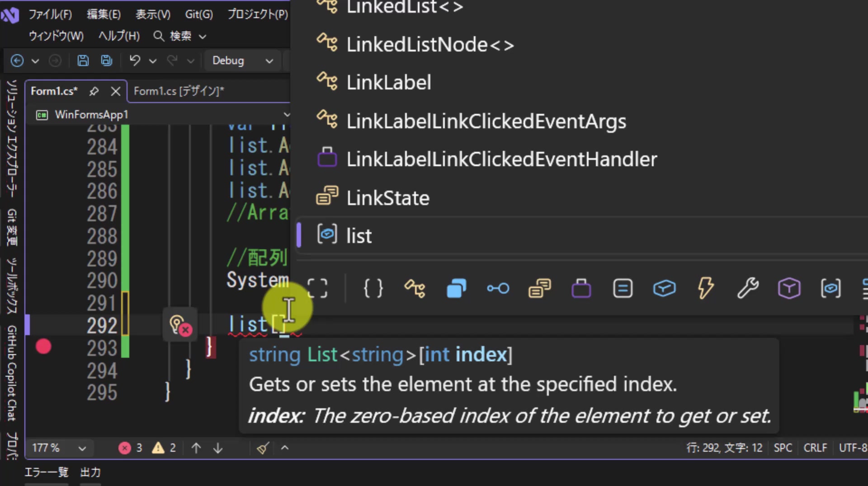868x486 pixels.
Task: Click the 3 errors indicator in the status bar
Action: point(131,448)
